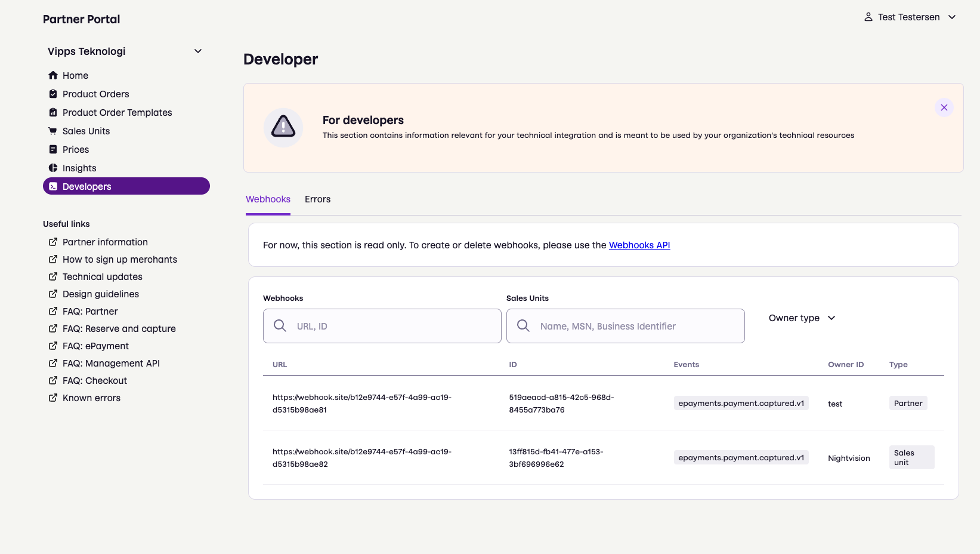Expand the Vipps Teknologi organization dropdown
The width and height of the screenshot is (980, 554).
[198, 51]
